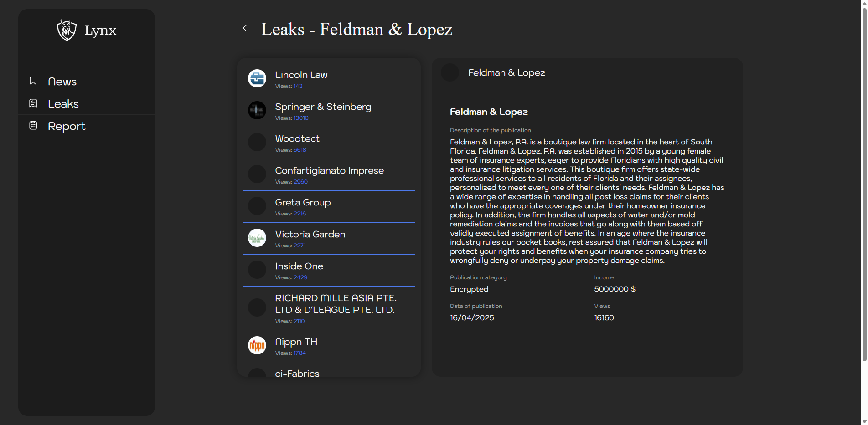Viewport: 868px width, 425px height.
Task: Click the avatar circle in the Feldman & Lopez header
Action: [x=450, y=73]
